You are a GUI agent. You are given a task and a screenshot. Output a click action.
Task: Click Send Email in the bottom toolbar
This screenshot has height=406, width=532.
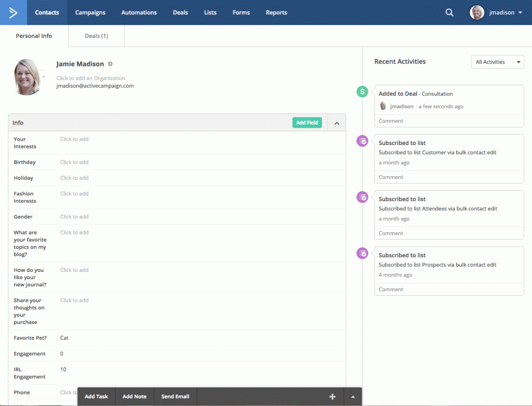(175, 397)
